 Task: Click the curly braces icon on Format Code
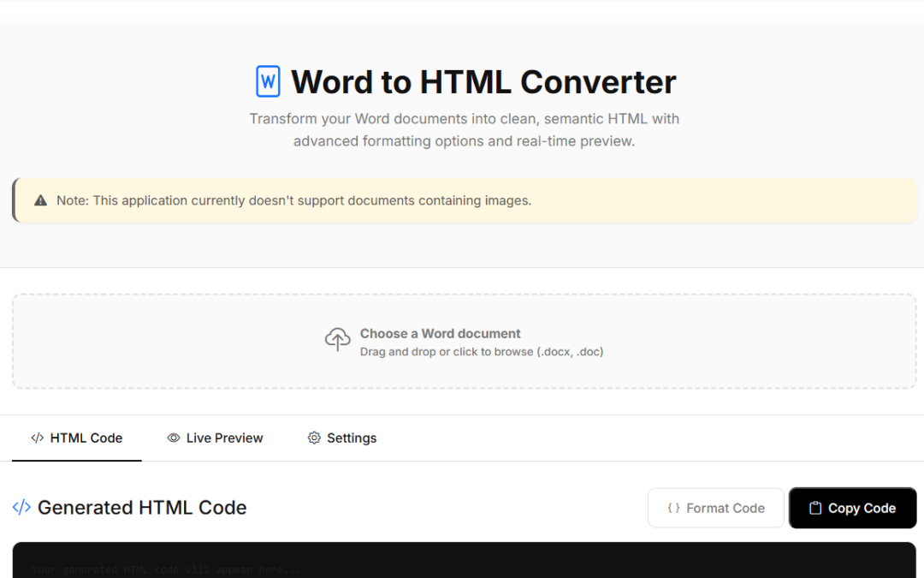coord(675,507)
